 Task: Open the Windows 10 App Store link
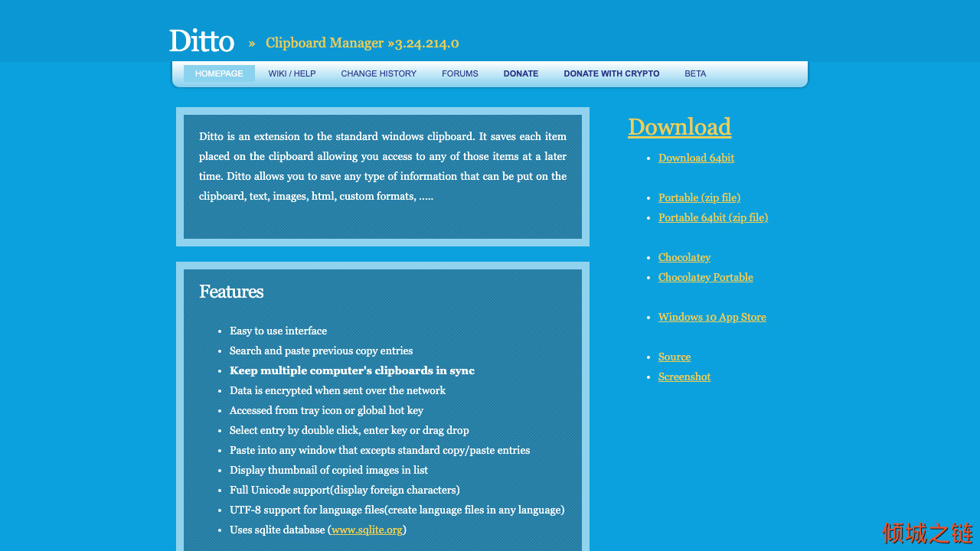712,317
